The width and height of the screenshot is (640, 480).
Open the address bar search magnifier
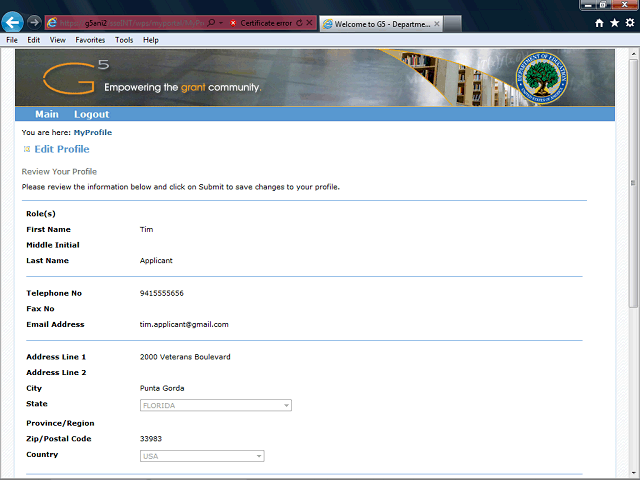point(211,23)
